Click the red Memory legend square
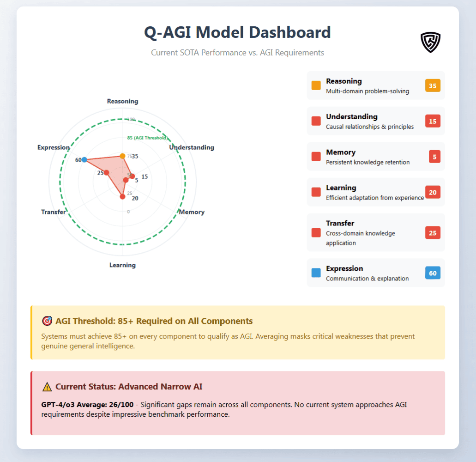The image size is (476, 462). 316,157
